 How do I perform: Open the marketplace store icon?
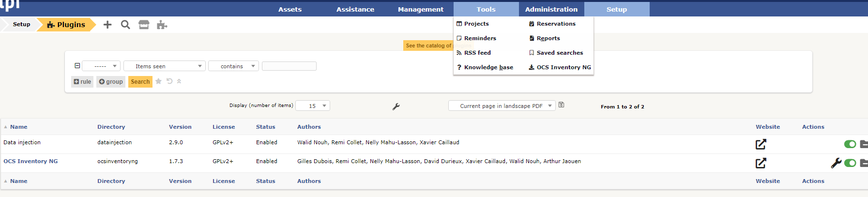(144, 25)
